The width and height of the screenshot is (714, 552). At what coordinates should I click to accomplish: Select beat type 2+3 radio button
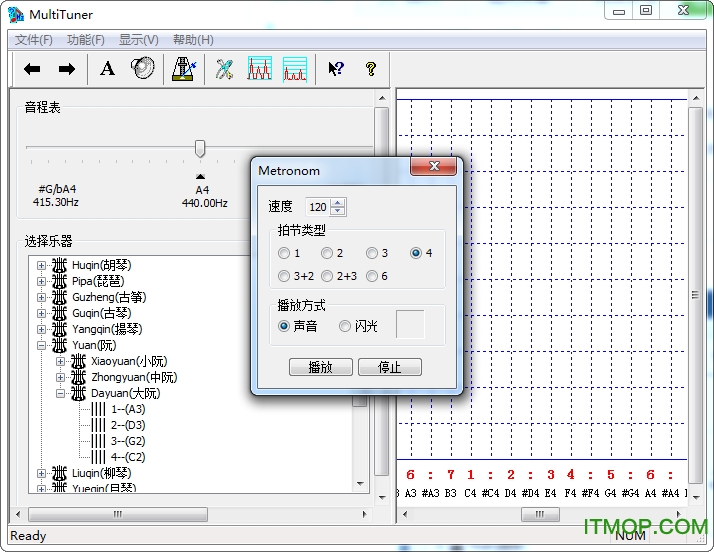tap(326, 276)
